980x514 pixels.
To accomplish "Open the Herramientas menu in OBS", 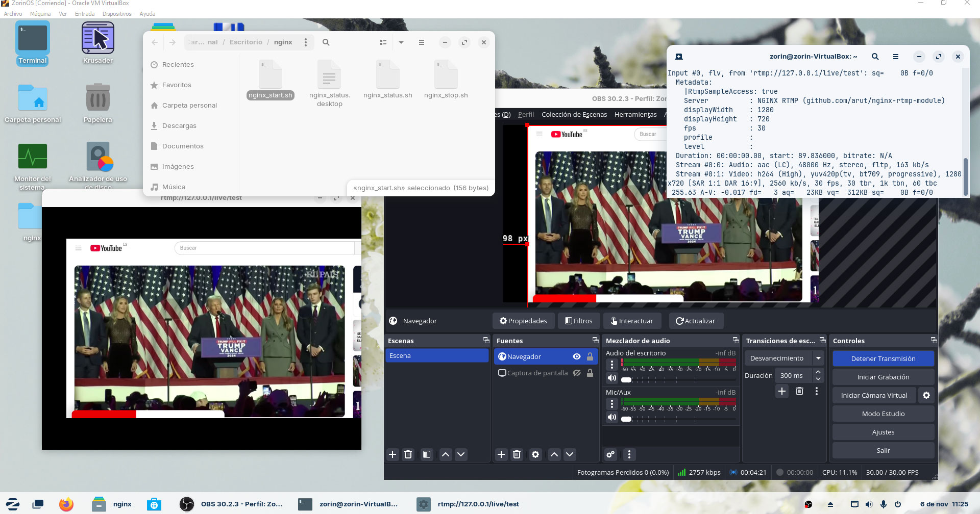I will (x=635, y=114).
